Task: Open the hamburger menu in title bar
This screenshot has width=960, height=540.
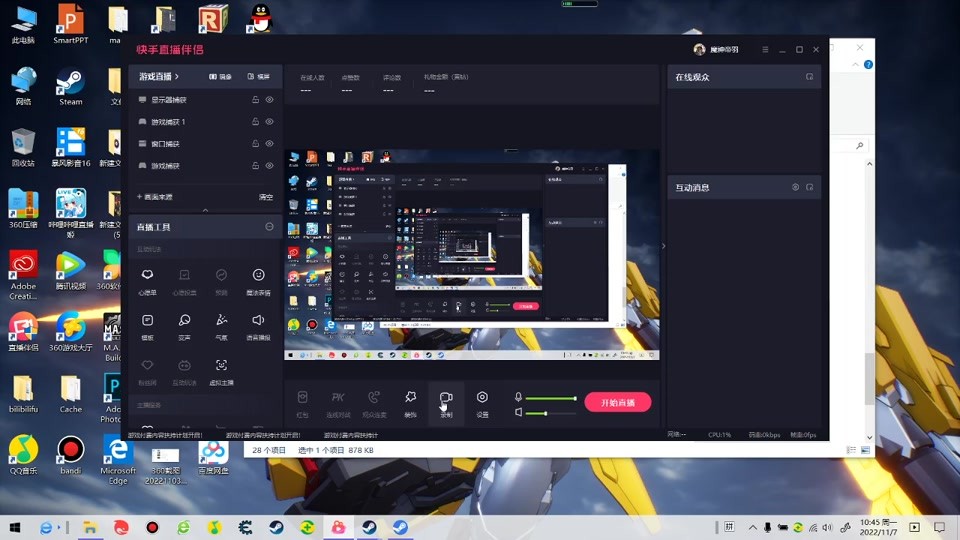Action: (765, 50)
